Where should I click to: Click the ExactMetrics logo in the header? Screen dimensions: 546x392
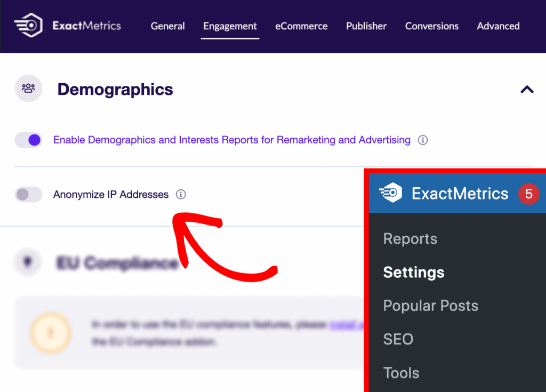point(29,25)
